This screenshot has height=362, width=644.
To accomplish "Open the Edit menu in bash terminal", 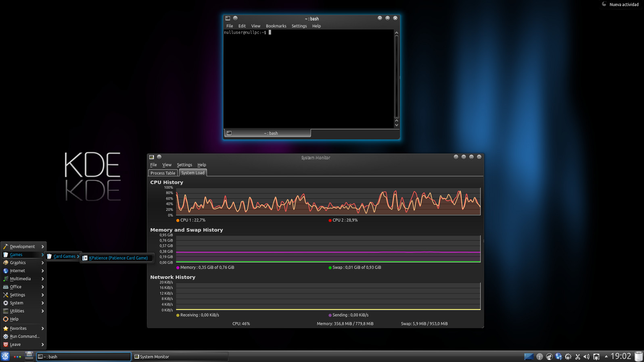I will [242, 26].
